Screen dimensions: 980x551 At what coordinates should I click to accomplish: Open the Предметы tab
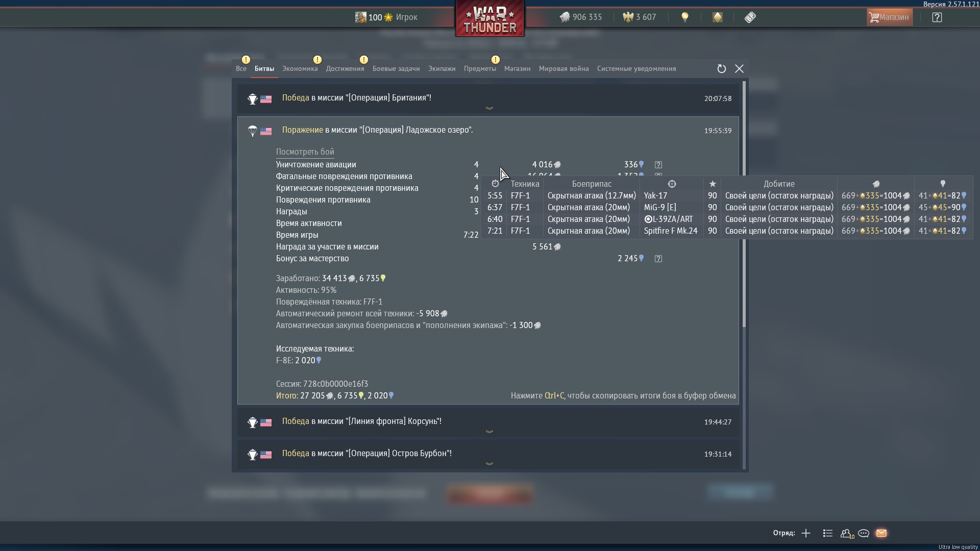point(480,69)
